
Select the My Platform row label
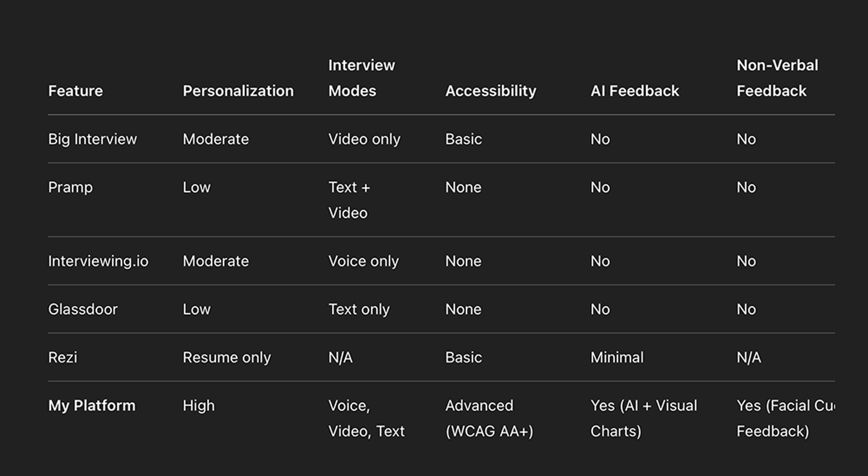point(92,405)
